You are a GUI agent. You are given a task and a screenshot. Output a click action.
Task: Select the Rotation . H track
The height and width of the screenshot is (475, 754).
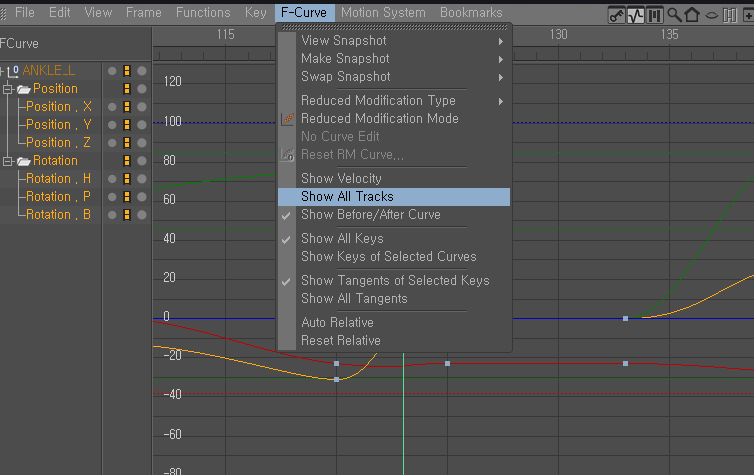tap(58, 179)
